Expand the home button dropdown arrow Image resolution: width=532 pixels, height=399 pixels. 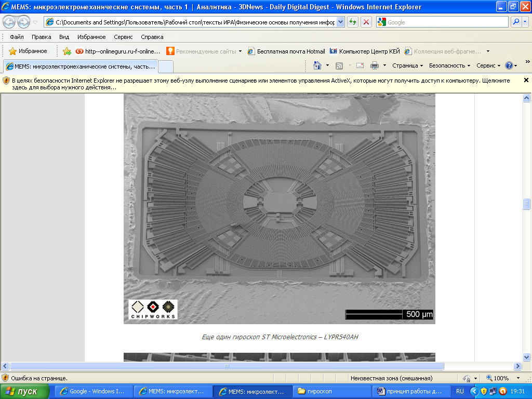pyautogui.click(x=327, y=65)
